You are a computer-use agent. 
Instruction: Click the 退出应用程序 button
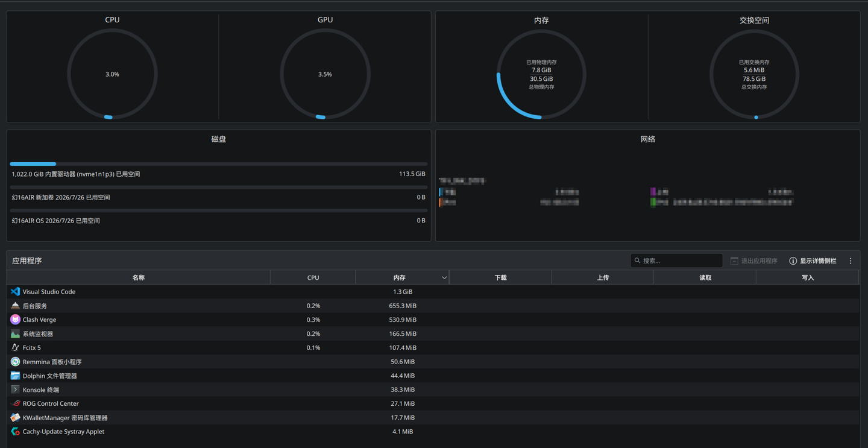754,260
